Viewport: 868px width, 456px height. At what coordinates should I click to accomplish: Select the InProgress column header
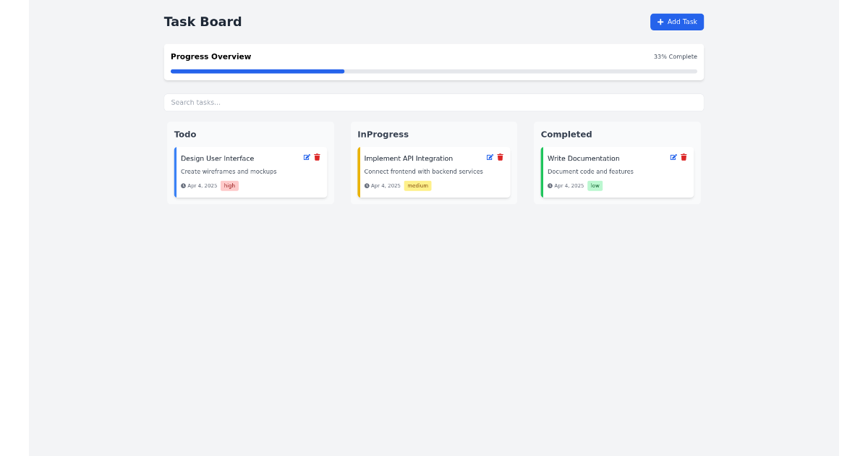pos(383,134)
